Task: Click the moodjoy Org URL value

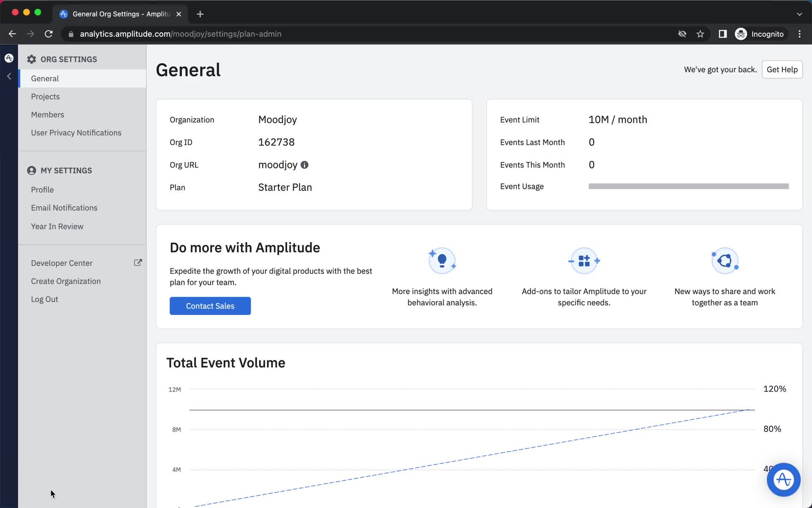Action: click(x=278, y=165)
